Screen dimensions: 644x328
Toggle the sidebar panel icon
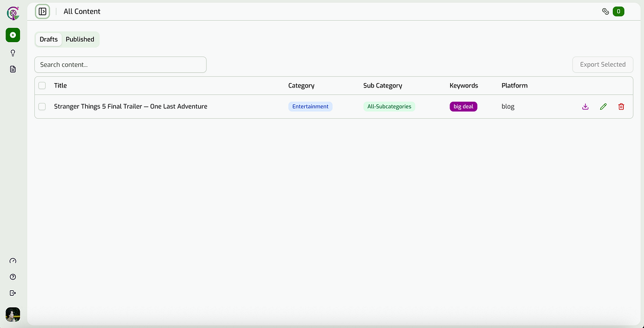pyautogui.click(x=42, y=11)
